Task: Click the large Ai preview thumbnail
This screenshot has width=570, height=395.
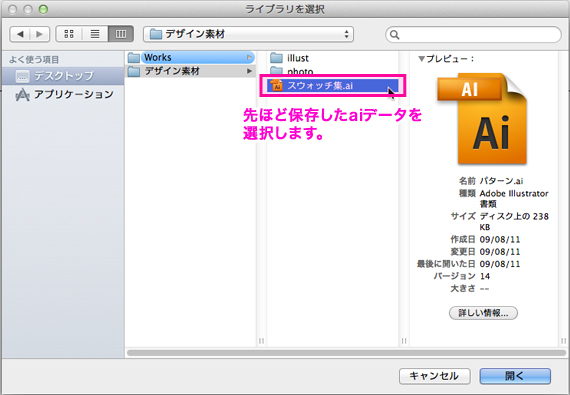Action: coord(482,119)
